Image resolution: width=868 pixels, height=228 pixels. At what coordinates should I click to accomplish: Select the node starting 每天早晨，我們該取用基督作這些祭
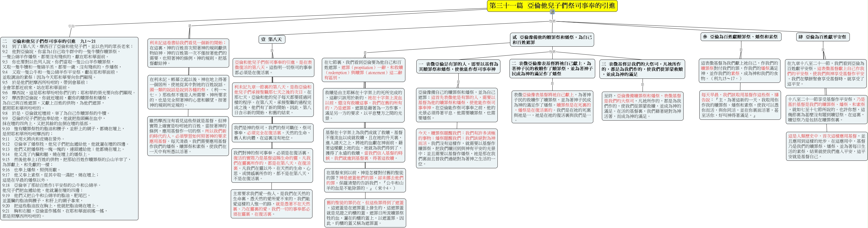click(740, 105)
